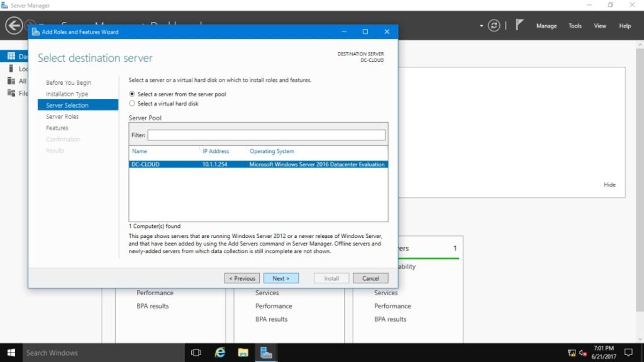Click the Server Manager taskbar icon

(266, 353)
